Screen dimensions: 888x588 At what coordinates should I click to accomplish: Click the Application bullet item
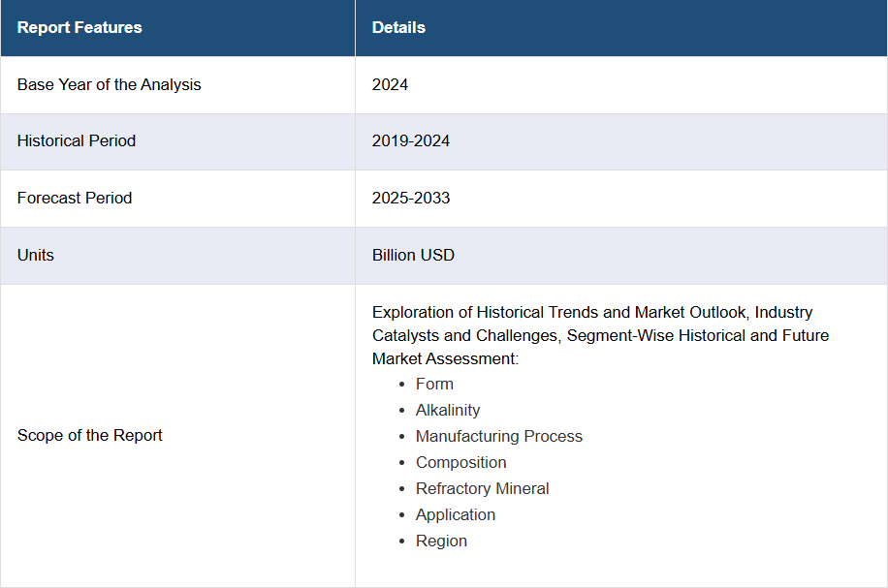tap(456, 514)
